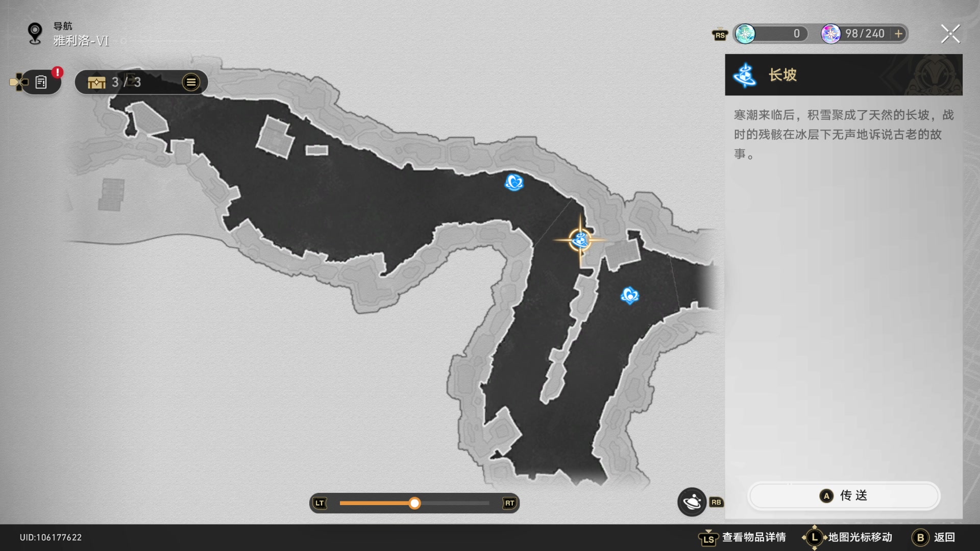Image resolution: width=980 pixels, height=551 pixels.
Task: Click the map zoom slider handle
Action: tap(414, 504)
